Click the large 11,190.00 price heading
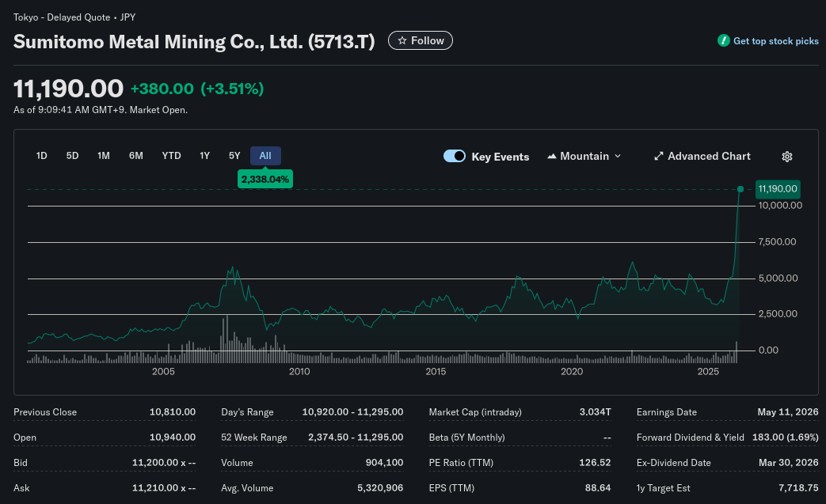Screen dimensions: 826x504 point(68,89)
